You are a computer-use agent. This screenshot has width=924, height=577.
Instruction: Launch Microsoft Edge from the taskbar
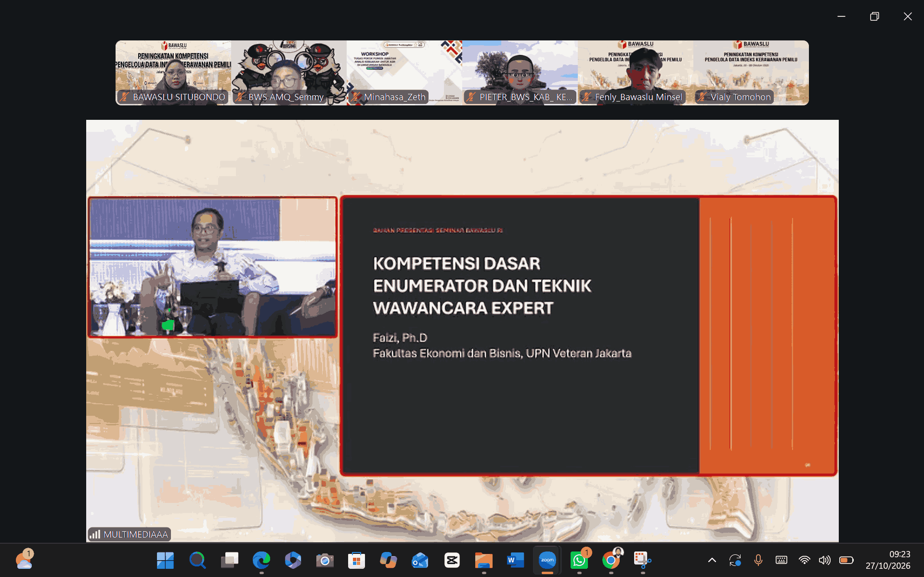tap(261, 560)
